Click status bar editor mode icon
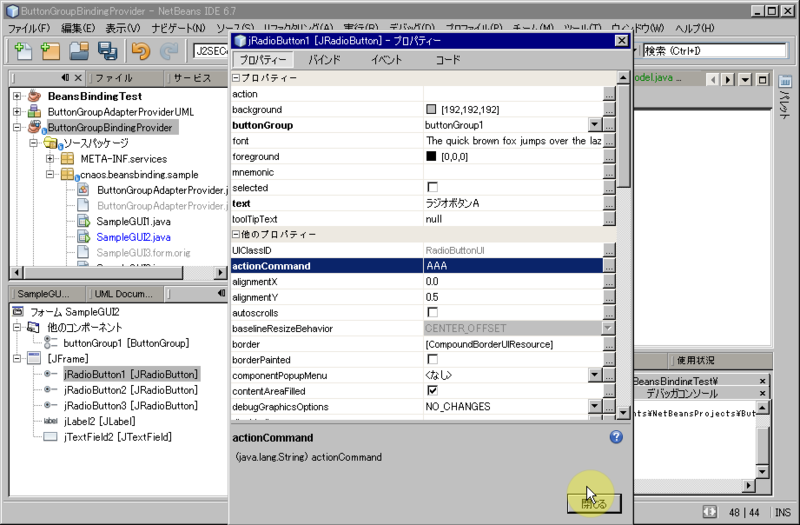Image resolution: width=800 pixels, height=525 pixels. [x=709, y=512]
